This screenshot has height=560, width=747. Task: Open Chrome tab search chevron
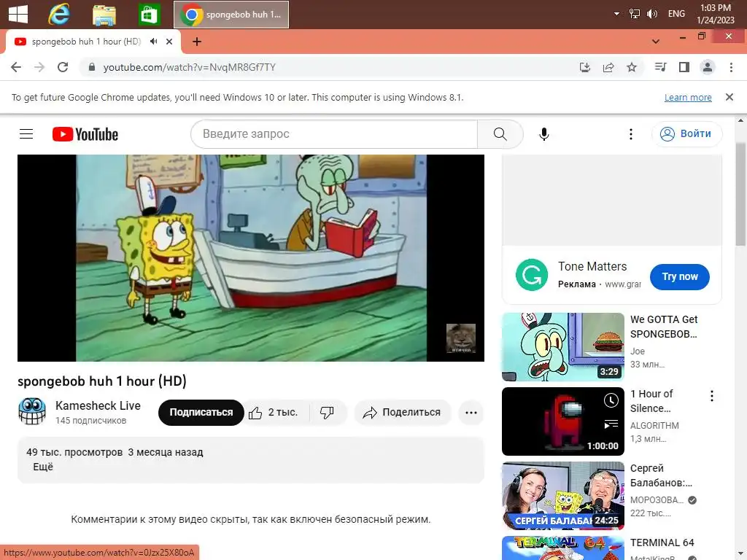click(x=656, y=42)
